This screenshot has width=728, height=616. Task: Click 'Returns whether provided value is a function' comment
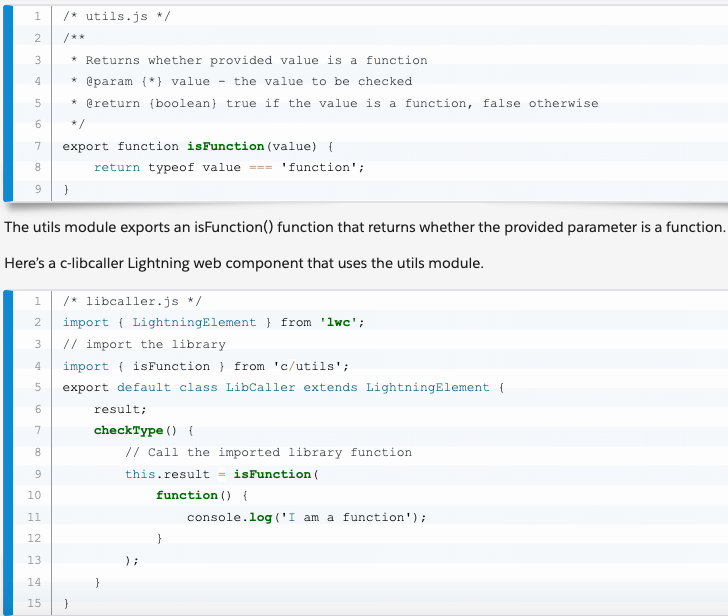point(256,60)
